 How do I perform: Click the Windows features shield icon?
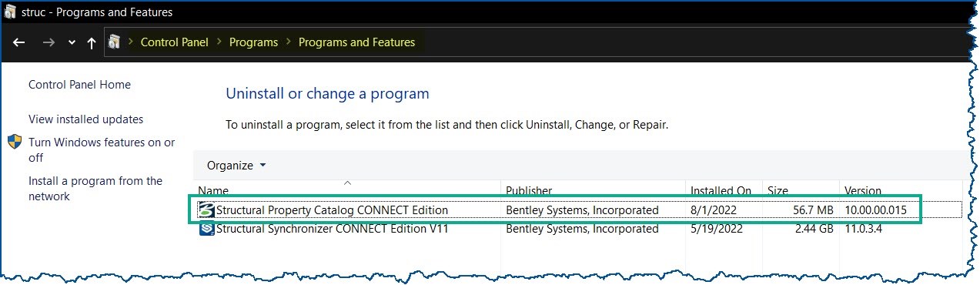[15, 142]
